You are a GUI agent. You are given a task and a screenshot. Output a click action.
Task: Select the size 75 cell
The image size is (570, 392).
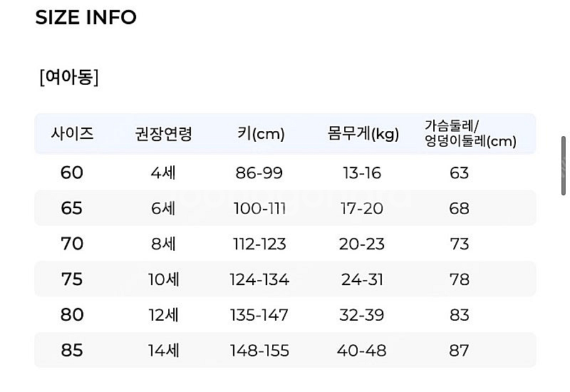tap(72, 279)
